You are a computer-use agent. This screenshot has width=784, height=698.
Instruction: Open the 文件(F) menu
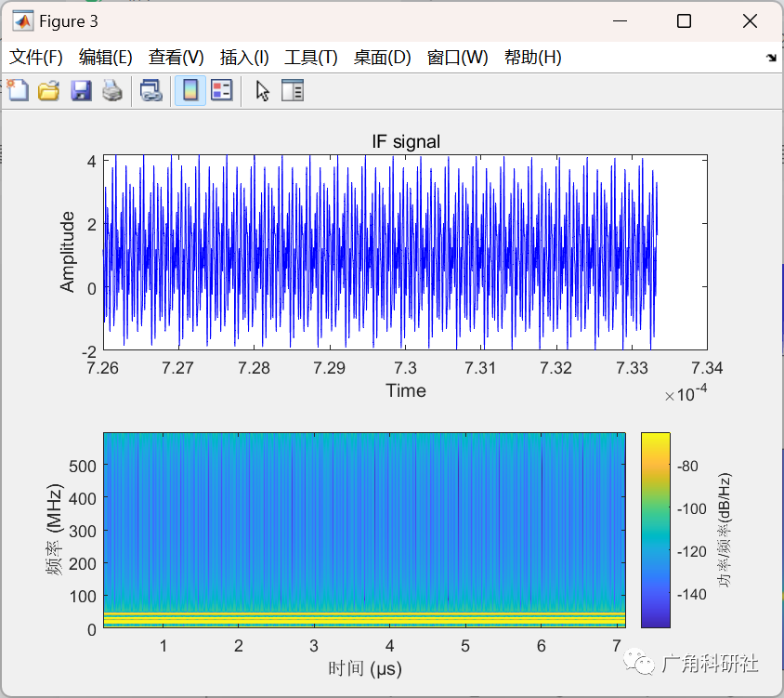(x=36, y=58)
